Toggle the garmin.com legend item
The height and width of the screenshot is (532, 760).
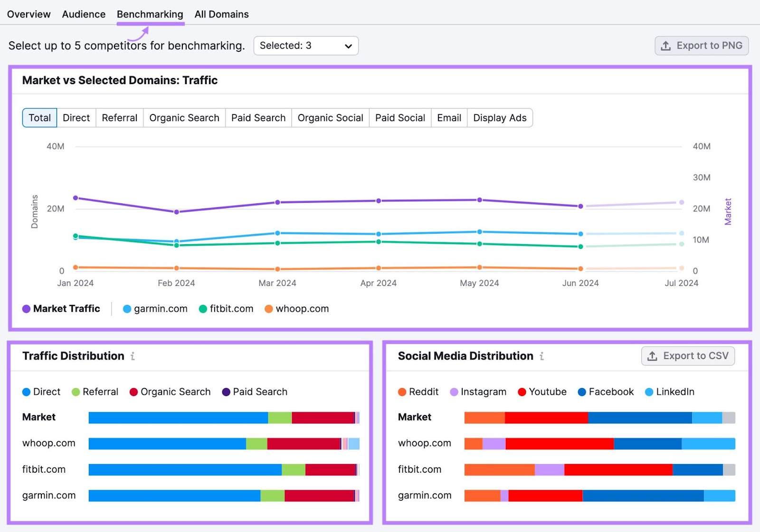point(155,309)
